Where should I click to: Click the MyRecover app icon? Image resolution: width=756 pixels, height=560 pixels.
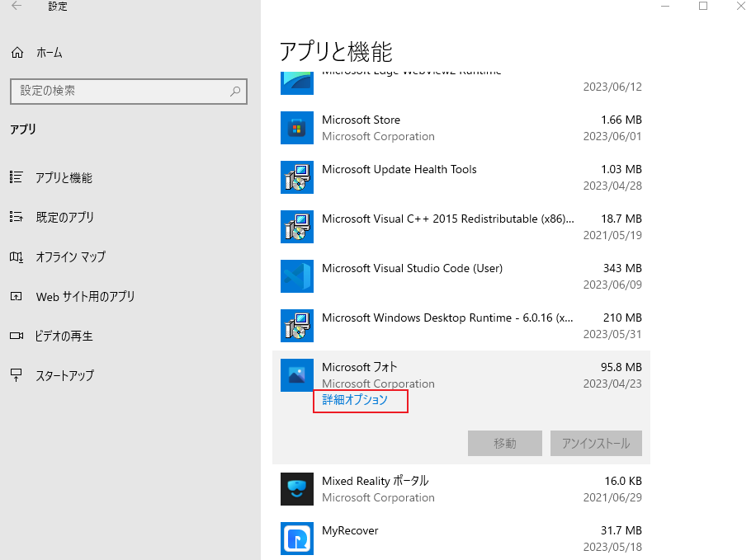297,539
